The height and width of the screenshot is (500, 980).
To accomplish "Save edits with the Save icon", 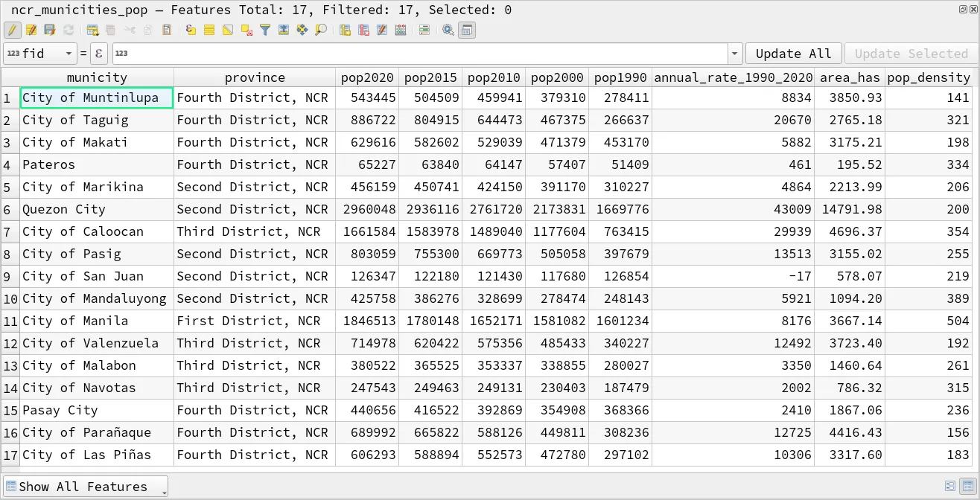I will pos(49,30).
